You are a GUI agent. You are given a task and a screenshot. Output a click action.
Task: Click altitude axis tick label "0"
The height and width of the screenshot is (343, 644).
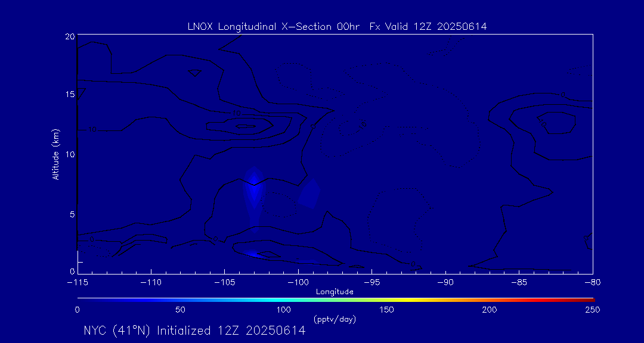[x=72, y=271]
